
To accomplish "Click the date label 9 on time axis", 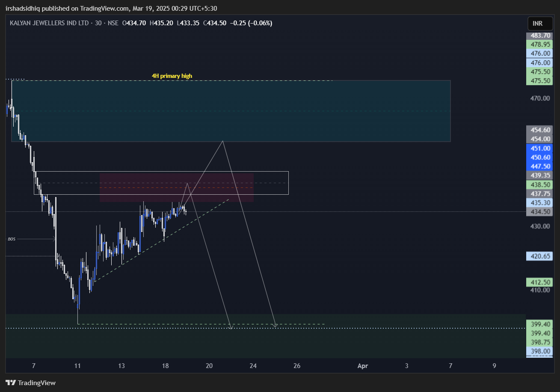I will 495,366.
